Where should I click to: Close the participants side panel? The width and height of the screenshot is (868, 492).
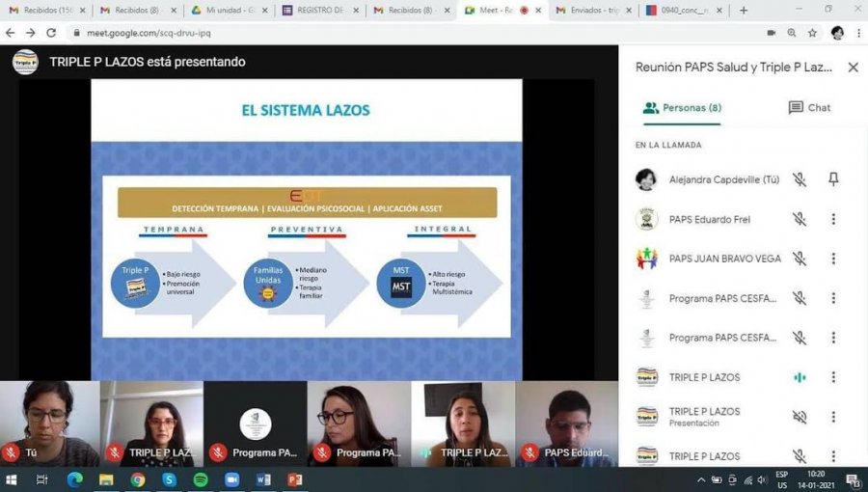pyautogui.click(x=854, y=68)
